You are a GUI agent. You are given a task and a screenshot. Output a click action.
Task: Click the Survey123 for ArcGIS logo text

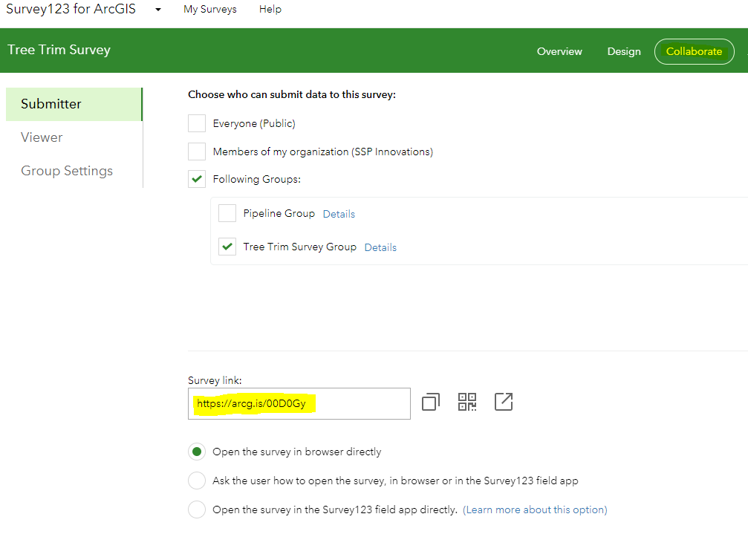point(71,9)
